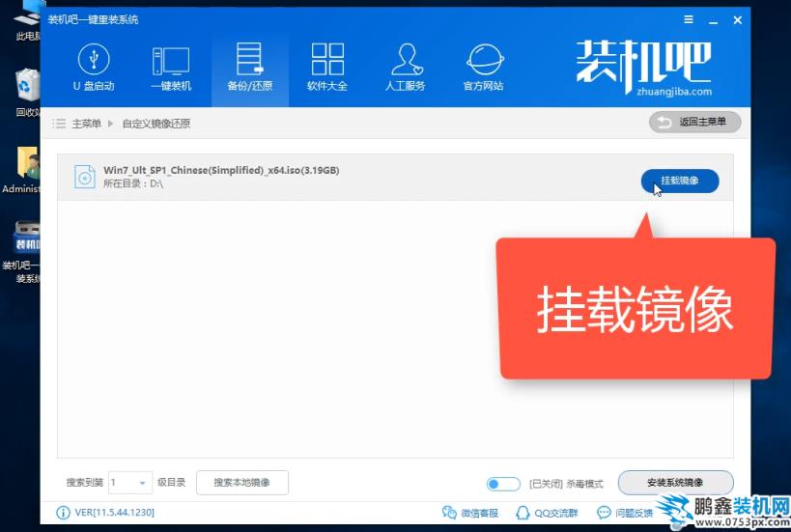
Task: Visit 官方网站 tab
Action: pos(483,67)
